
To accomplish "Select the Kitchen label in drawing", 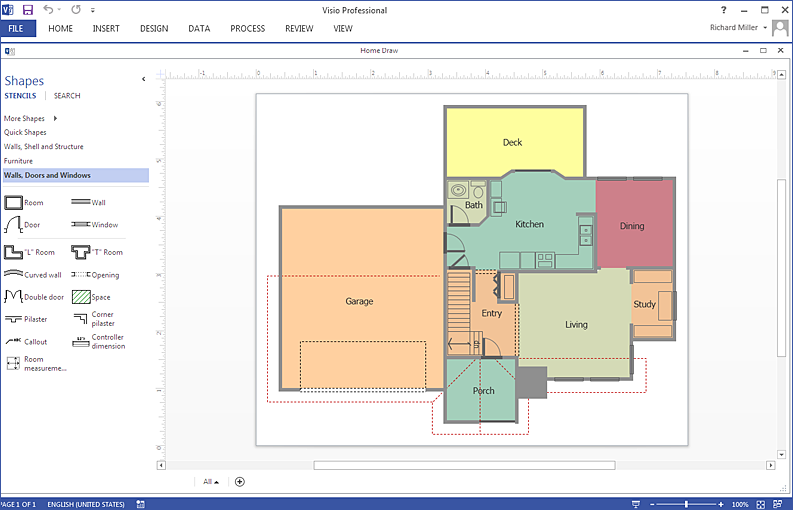I will click(x=529, y=224).
